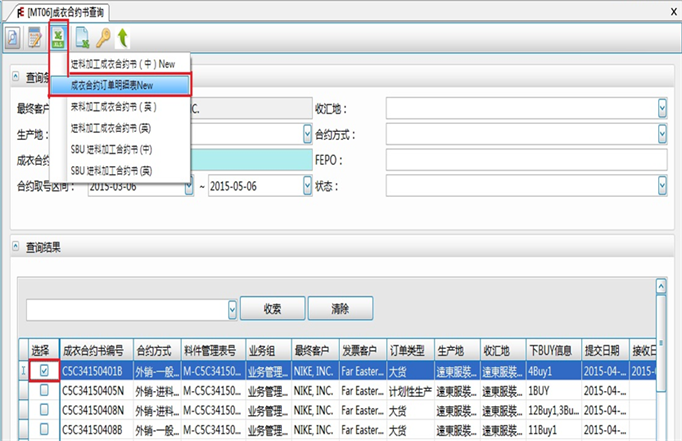Expand the 状态 dropdown list
Image resolution: width=682 pixels, height=441 pixels.
tap(662, 186)
